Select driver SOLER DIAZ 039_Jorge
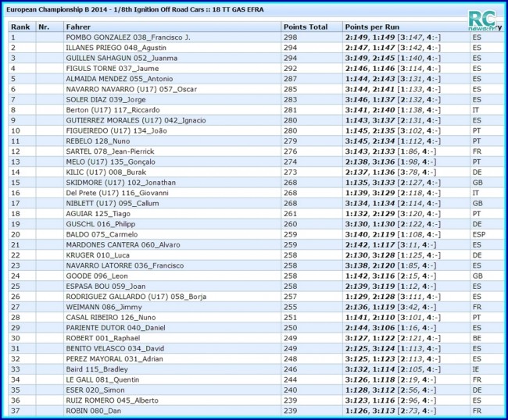 106,100
